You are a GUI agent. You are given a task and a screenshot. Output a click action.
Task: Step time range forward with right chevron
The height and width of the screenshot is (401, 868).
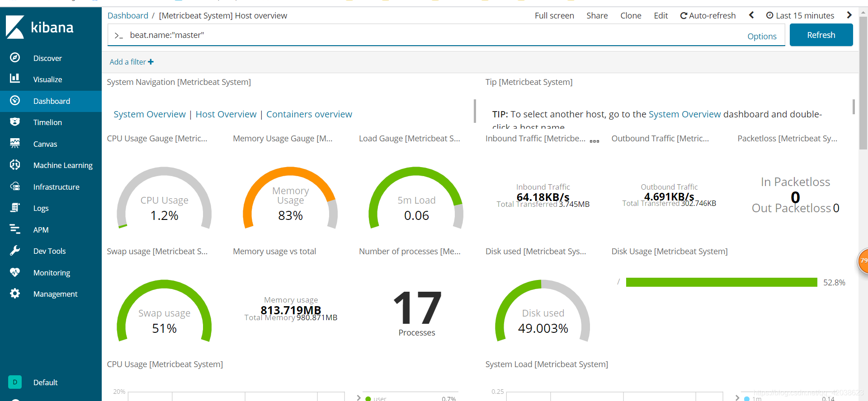point(849,15)
